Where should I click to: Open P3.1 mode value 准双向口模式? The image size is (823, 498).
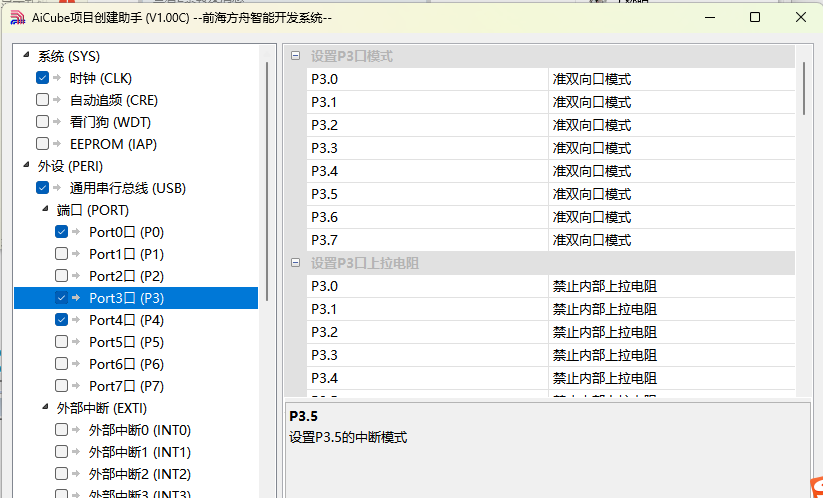(x=672, y=102)
